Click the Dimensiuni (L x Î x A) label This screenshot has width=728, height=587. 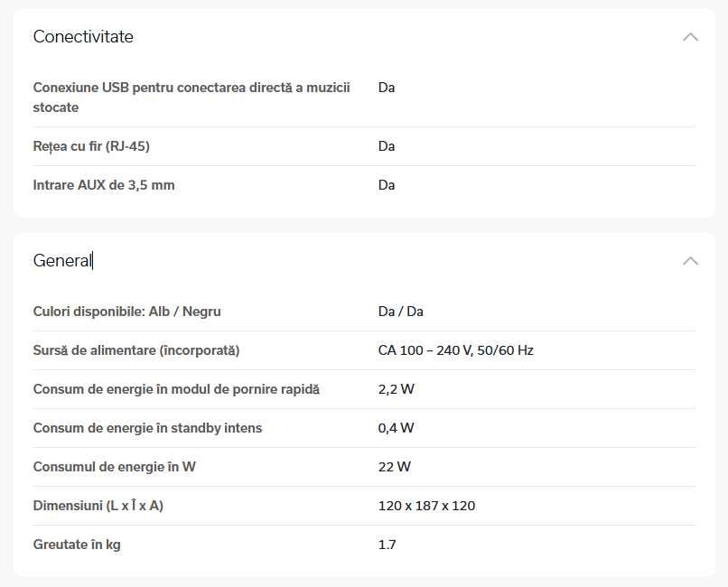(x=98, y=506)
